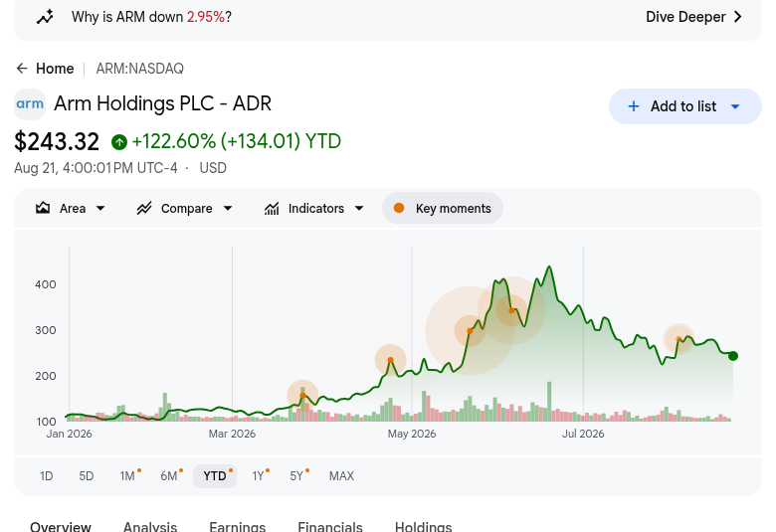Click the orange Key moments dot icon

(399, 209)
